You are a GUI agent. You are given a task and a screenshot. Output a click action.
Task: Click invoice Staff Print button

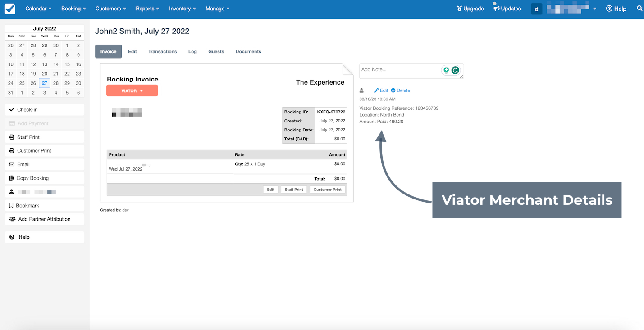[294, 190]
